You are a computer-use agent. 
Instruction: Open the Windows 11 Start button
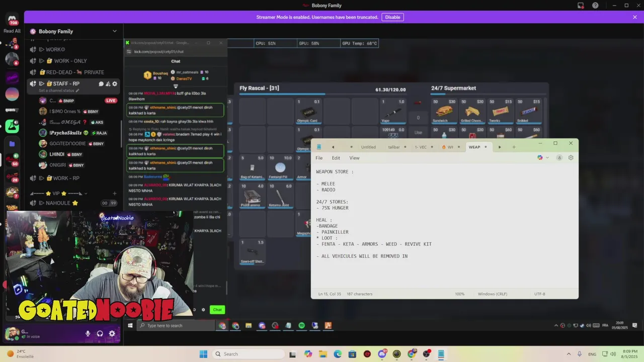(x=203, y=354)
